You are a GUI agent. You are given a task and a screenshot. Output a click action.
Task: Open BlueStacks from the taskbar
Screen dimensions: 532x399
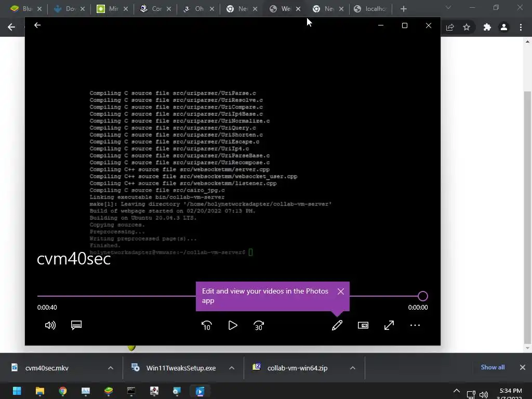tap(109, 391)
